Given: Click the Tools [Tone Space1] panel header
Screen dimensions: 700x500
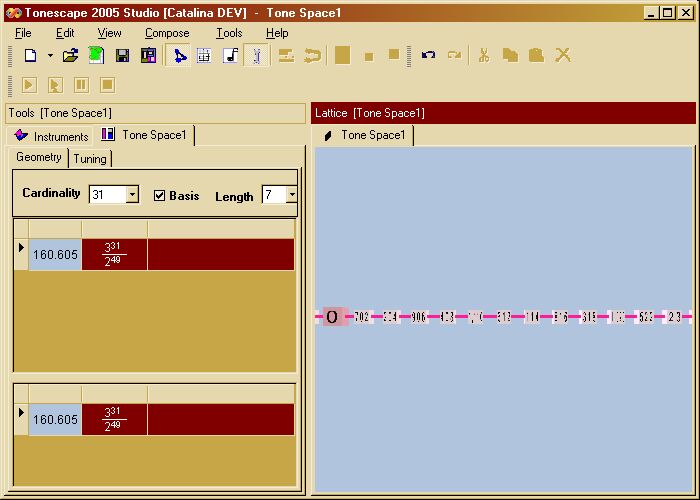Looking at the screenshot, I should coord(155,113).
